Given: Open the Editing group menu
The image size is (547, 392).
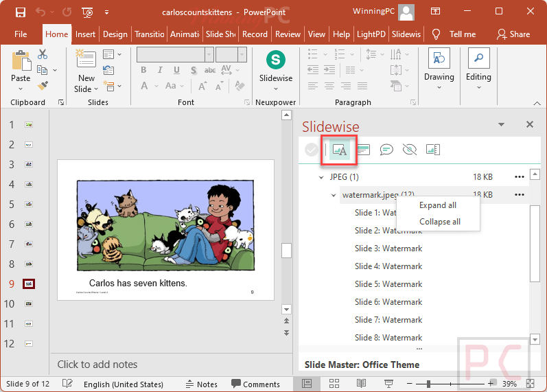Looking at the screenshot, I should (x=478, y=69).
